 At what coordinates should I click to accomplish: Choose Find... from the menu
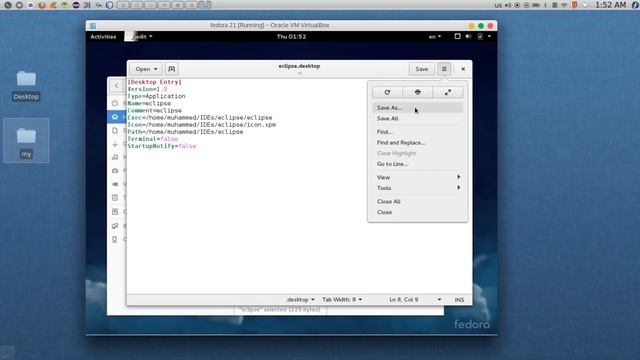418,132
